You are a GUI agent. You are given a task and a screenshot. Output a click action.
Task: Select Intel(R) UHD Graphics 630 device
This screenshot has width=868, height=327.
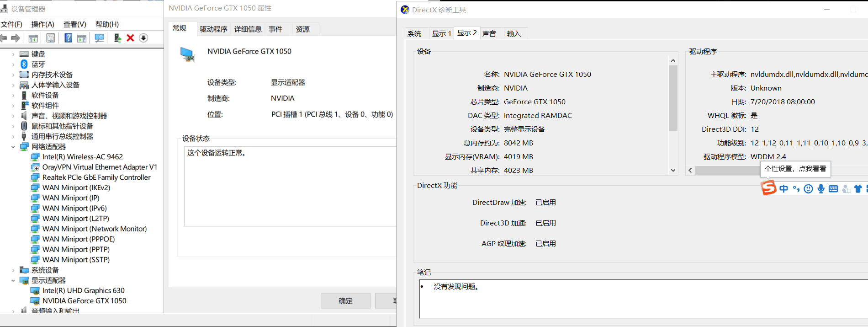coord(83,290)
